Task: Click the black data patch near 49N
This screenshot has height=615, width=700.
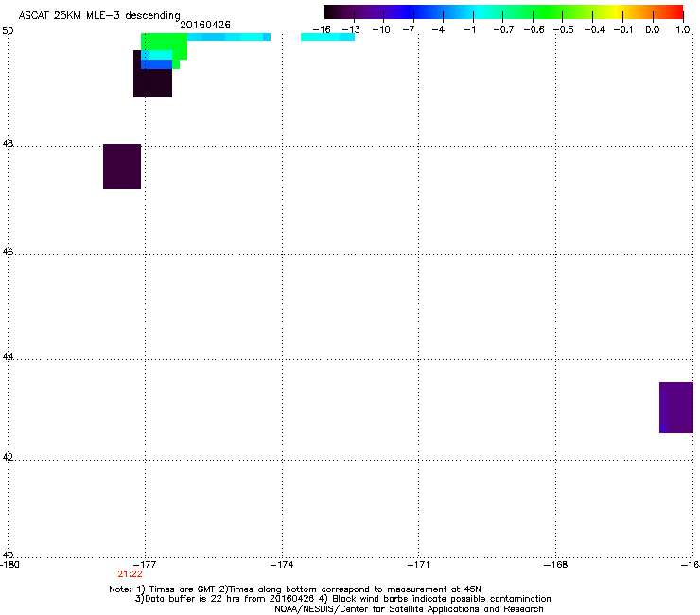Action: pyautogui.click(x=152, y=82)
